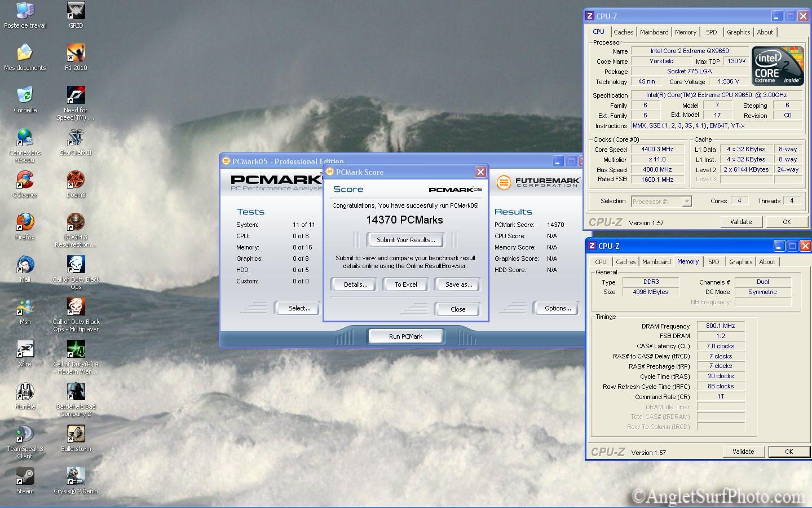Screen dimensions: 812x508
Task: Open Graphics tab in upper CPU-Z window
Action: [738, 32]
